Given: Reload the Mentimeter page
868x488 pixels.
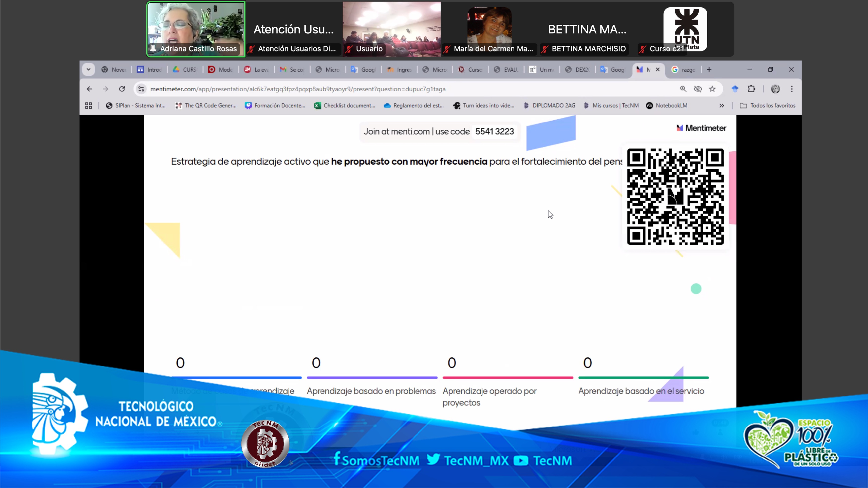Looking at the screenshot, I should pos(122,89).
